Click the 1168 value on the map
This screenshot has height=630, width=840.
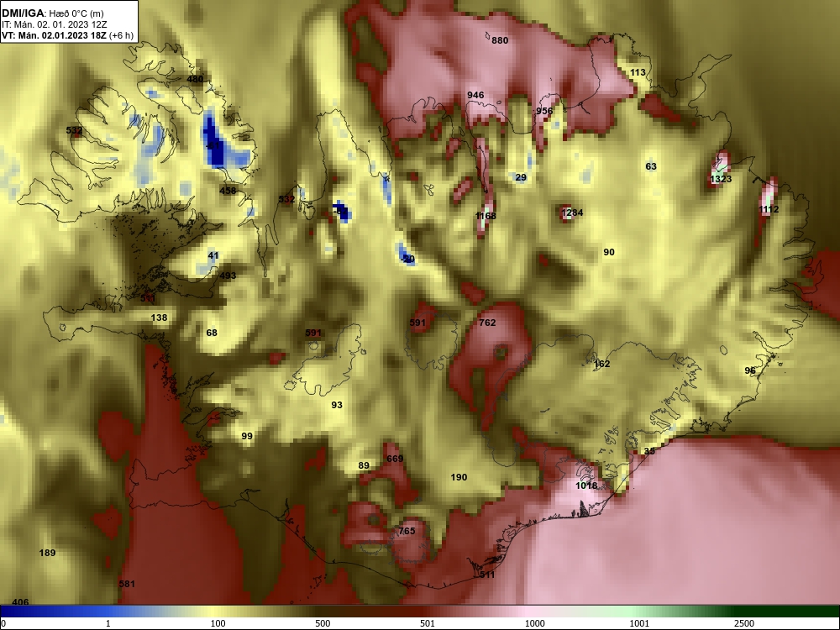point(486,216)
